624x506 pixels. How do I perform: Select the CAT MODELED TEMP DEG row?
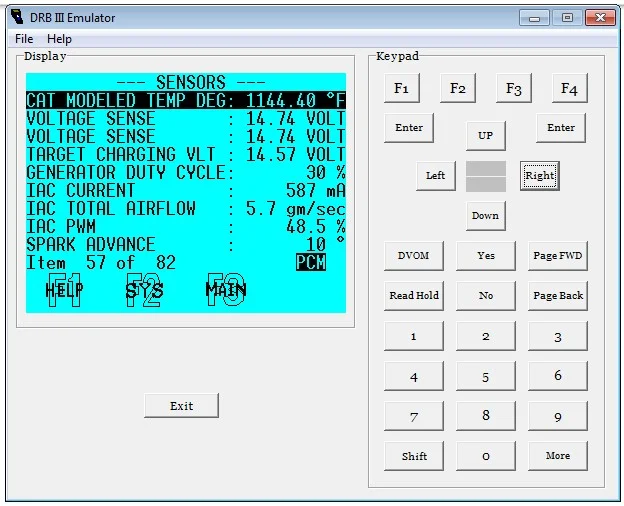click(186, 100)
